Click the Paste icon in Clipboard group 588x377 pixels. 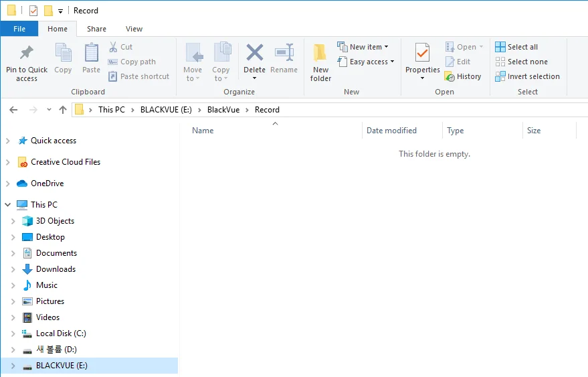coord(91,54)
